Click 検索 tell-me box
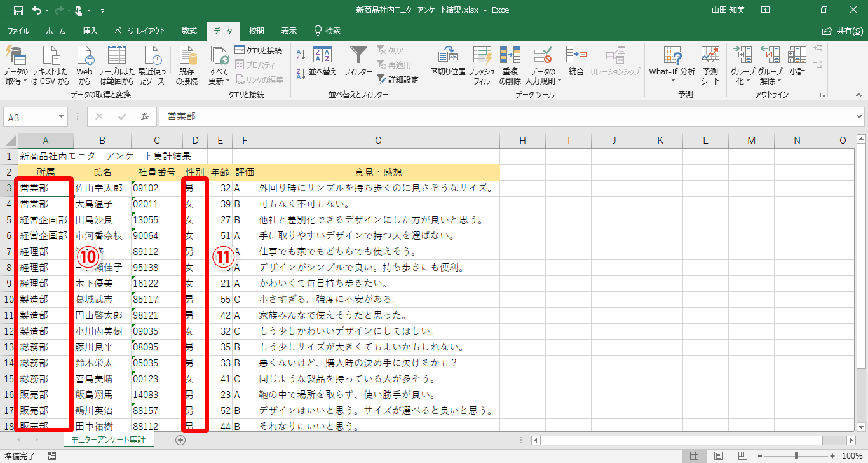Image resolution: width=868 pixels, height=463 pixels. 328,31
